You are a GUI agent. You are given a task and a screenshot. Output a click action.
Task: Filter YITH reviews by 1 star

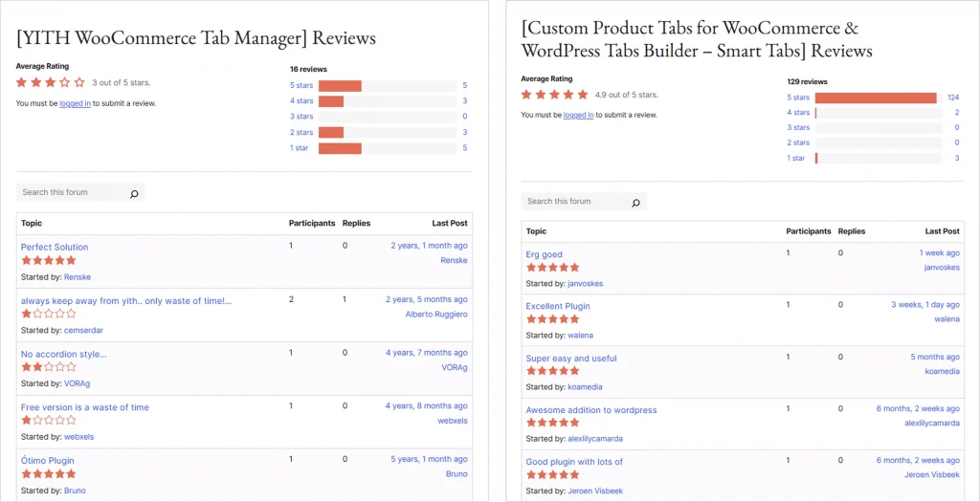[299, 148]
